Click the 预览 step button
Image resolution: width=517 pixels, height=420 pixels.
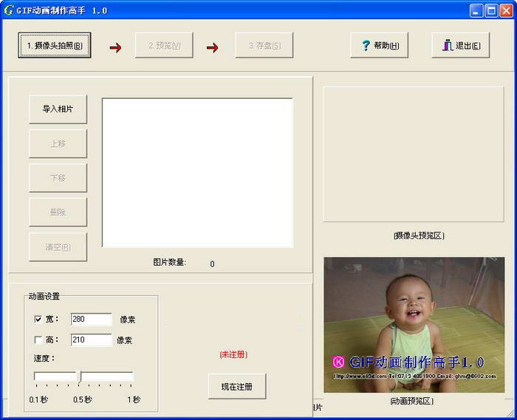click(x=164, y=45)
